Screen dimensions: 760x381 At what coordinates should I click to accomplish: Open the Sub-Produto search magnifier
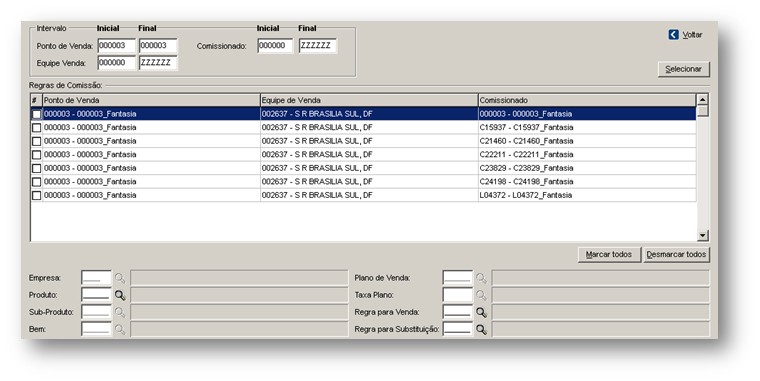(120, 312)
